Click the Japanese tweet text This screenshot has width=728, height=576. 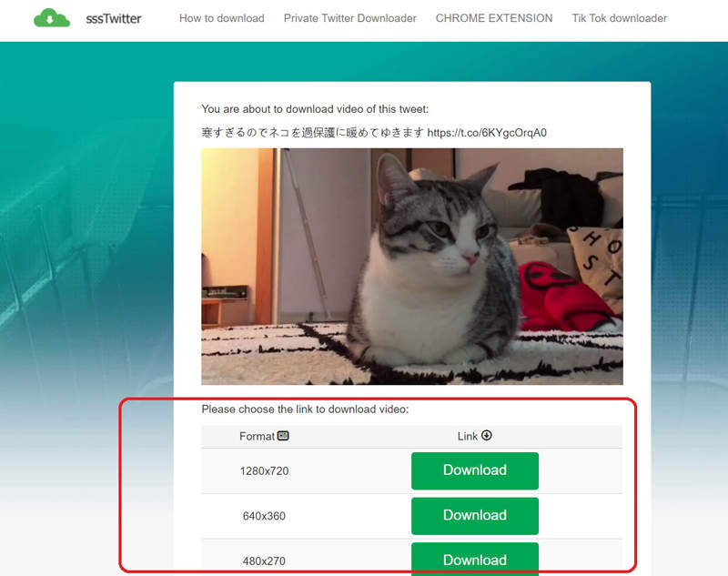[x=312, y=133]
